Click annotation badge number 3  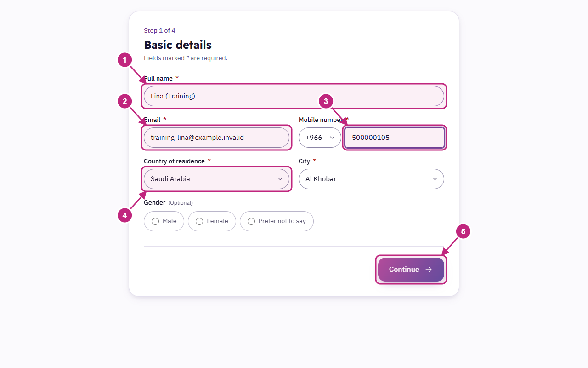point(326,101)
